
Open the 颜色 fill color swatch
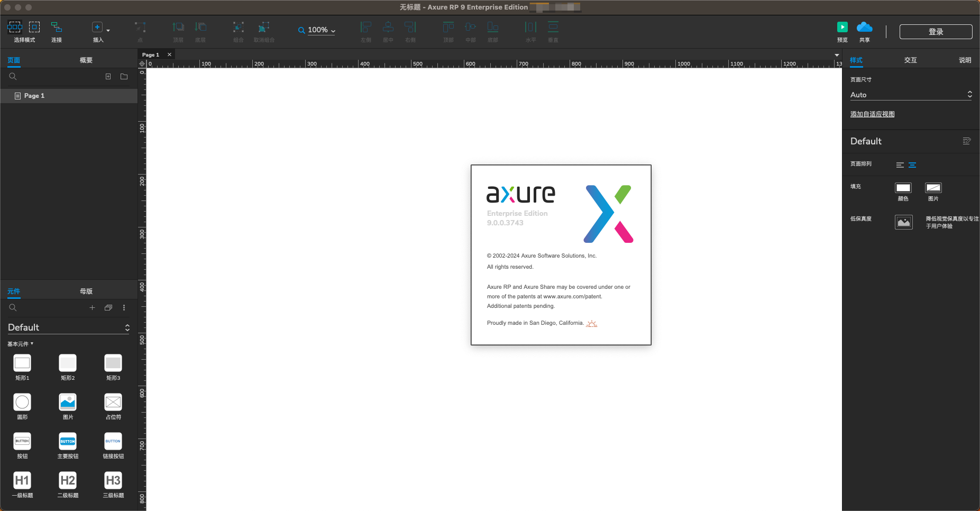903,188
